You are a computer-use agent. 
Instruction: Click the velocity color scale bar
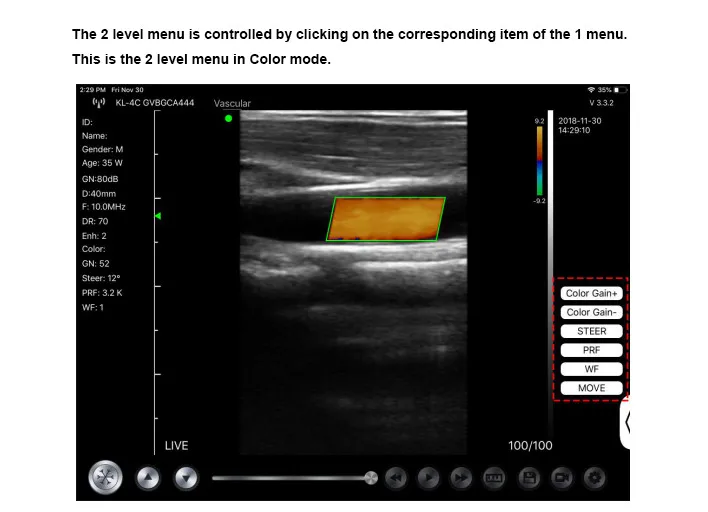pyautogui.click(x=540, y=161)
